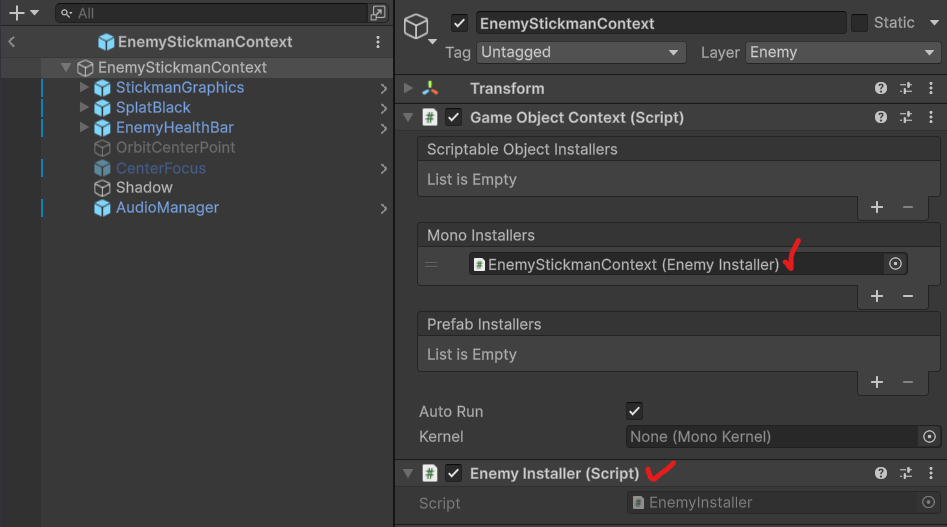Open the Enemy Installer component options menu

point(929,474)
